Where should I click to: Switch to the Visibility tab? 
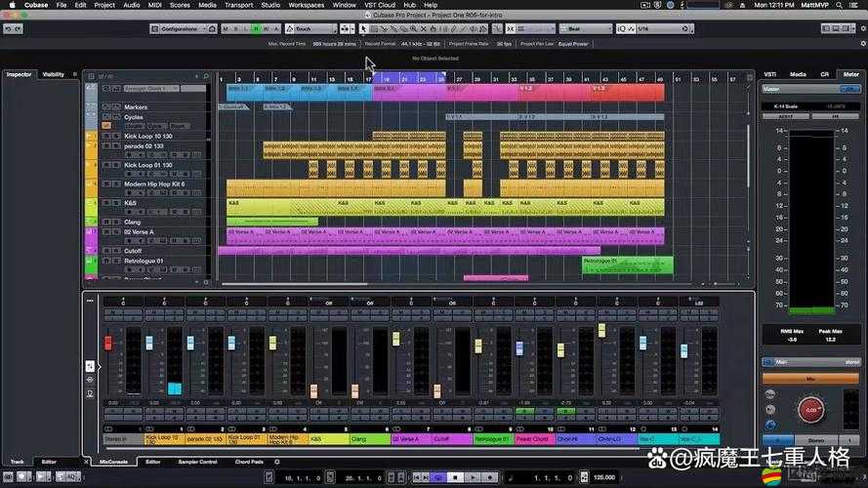coord(53,75)
